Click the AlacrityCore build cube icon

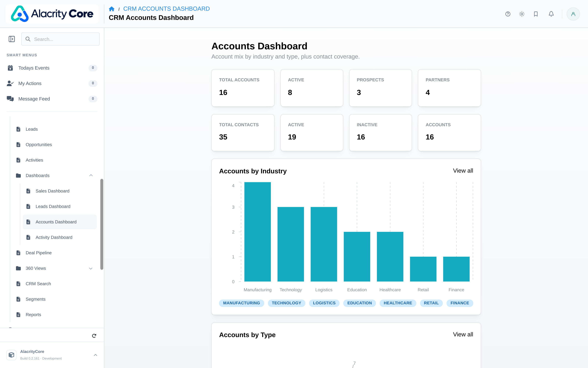[x=11, y=355]
